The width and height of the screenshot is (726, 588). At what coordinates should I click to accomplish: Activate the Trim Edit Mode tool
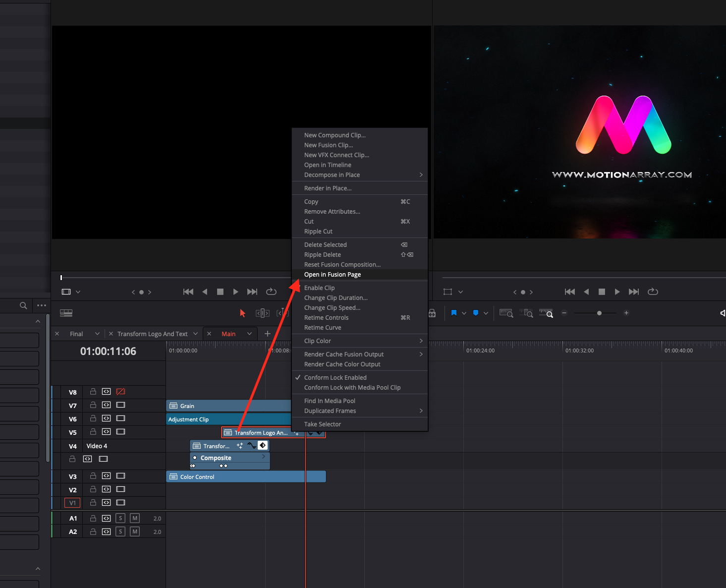[x=262, y=313]
